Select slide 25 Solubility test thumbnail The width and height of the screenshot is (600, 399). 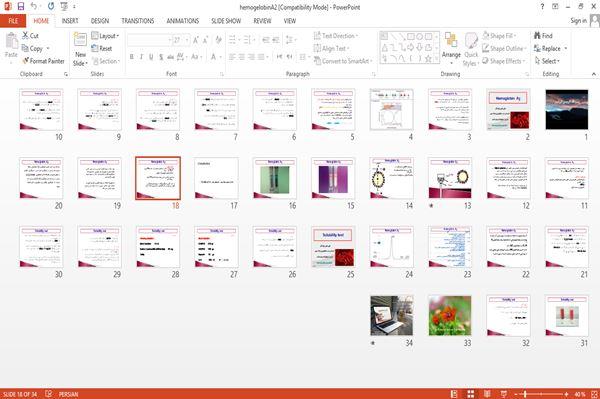coord(333,247)
